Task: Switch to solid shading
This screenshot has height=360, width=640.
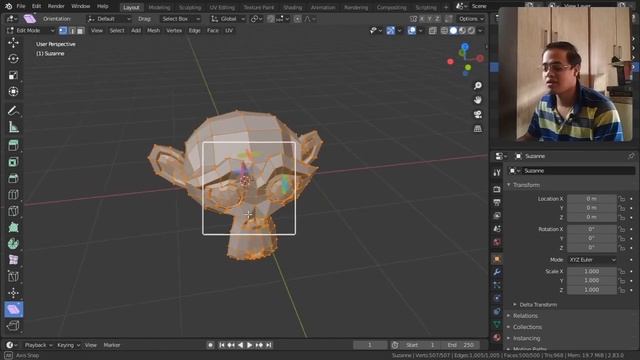Action: pos(453,31)
